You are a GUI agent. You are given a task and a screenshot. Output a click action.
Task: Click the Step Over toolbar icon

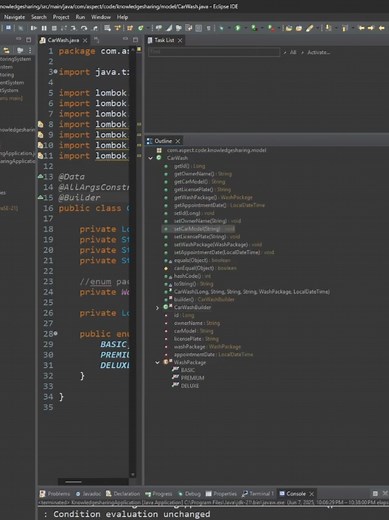point(84,28)
